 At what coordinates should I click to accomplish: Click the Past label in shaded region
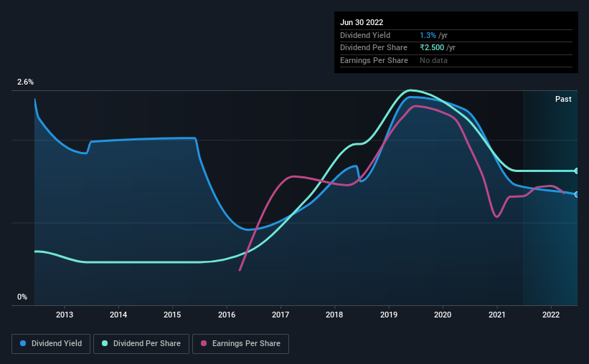[x=563, y=99]
